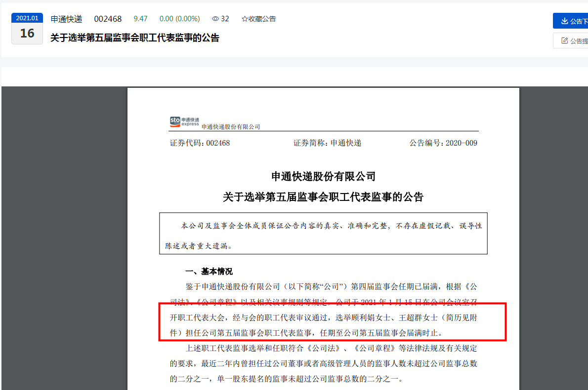Image resolution: width=588 pixels, height=390 pixels.
Task: Click 公告编号: 2020-009 in the document
Action: (443, 143)
